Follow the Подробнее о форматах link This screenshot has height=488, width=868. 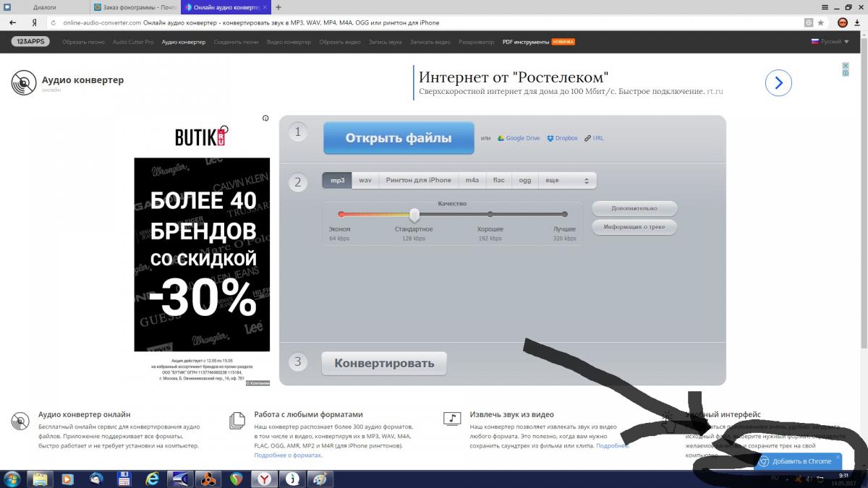288,455
